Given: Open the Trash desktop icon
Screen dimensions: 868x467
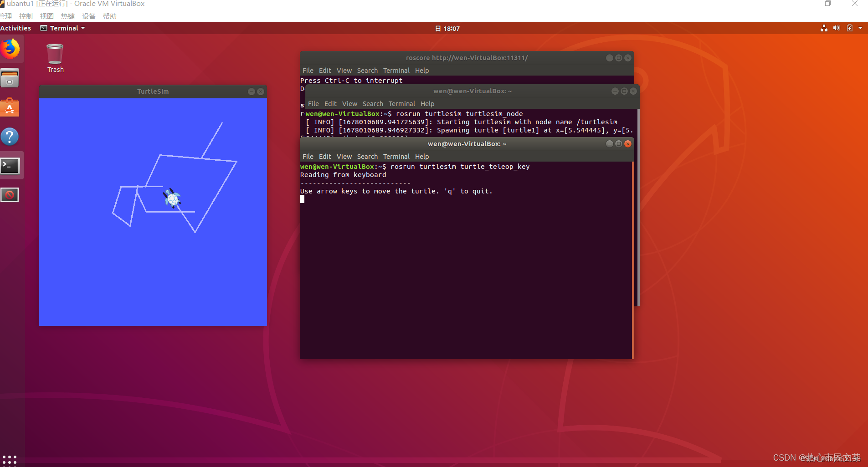Looking at the screenshot, I should [x=55, y=58].
